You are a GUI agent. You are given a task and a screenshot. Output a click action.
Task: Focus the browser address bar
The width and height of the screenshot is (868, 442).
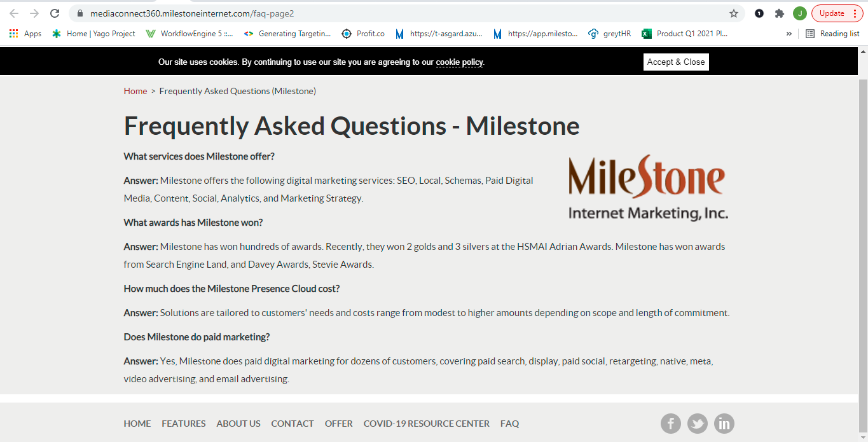pos(407,13)
